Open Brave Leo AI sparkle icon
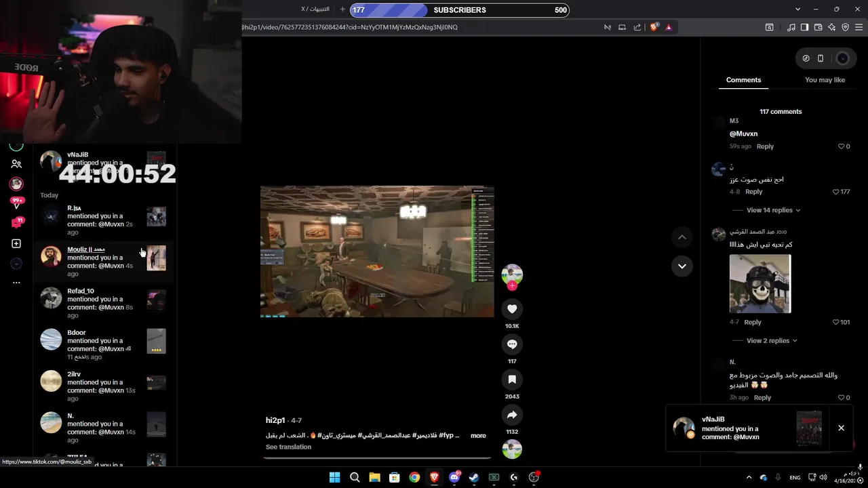The image size is (868, 488). click(x=831, y=27)
